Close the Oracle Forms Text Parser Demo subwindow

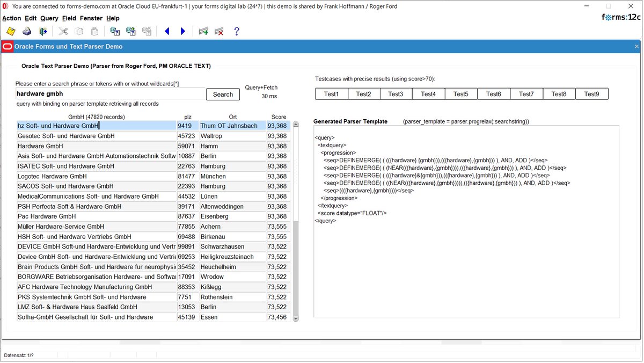[x=637, y=47]
